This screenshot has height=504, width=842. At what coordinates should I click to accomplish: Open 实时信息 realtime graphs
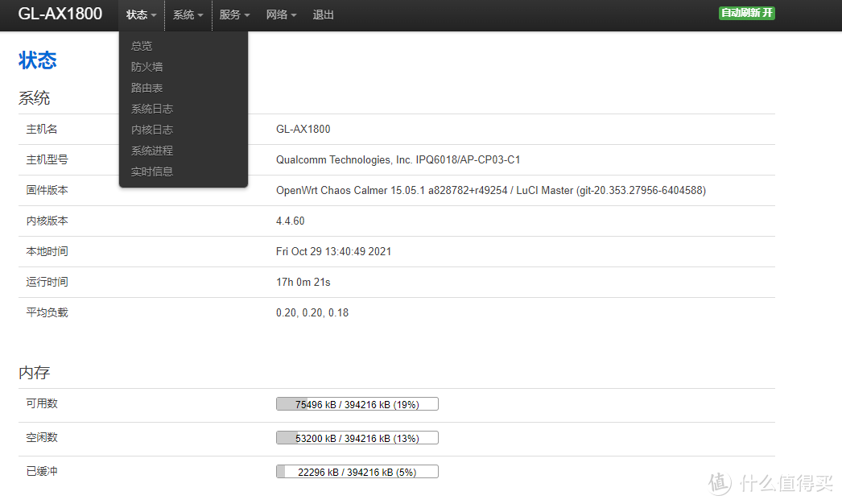click(x=151, y=171)
